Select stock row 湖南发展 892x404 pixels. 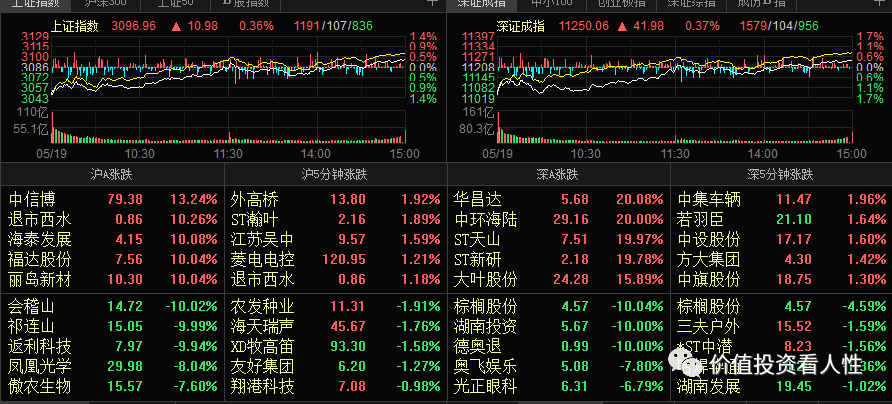[781, 387]
